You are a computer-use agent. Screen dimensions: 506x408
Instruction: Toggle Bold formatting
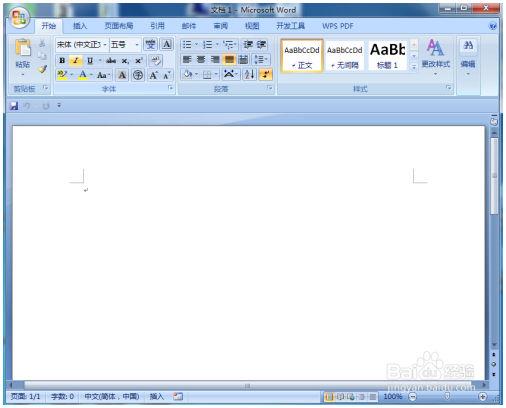tap(62, 61)
